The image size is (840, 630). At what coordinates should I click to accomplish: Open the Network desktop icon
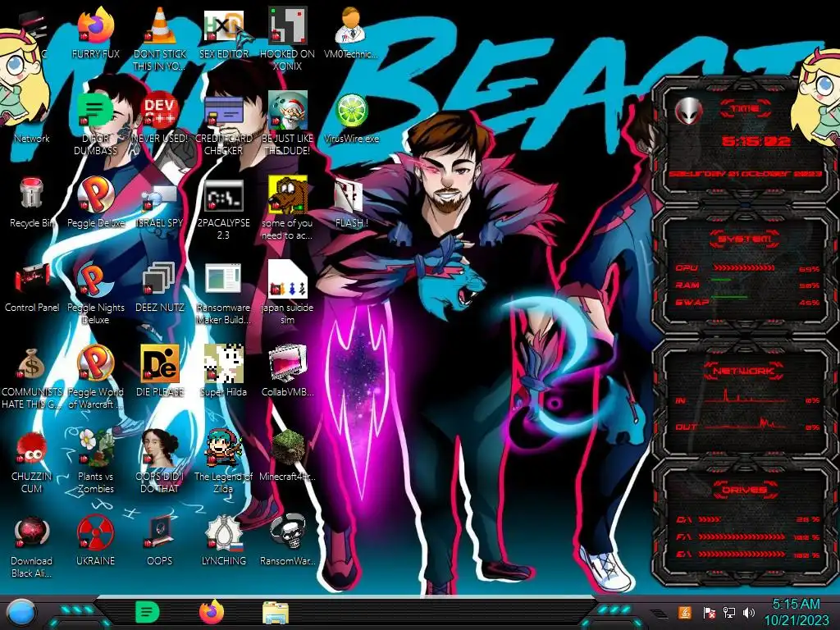pos(32,138)
